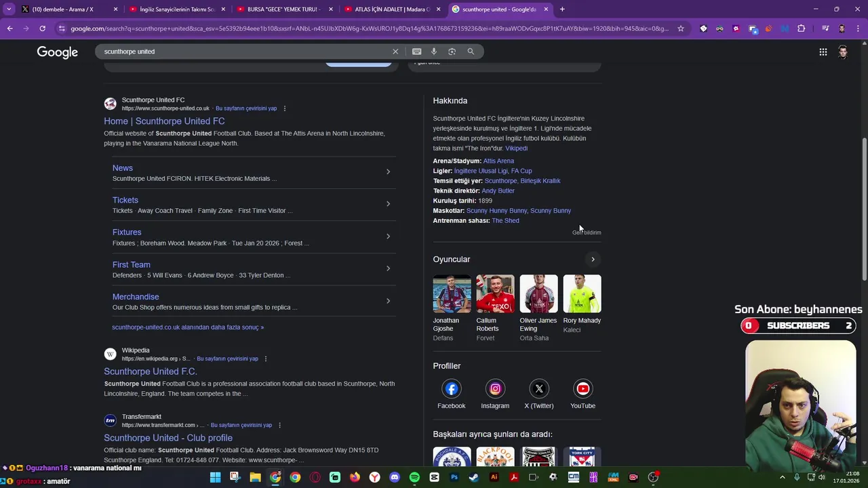Open Spotify from the taskbar

[x=414, y=477]
